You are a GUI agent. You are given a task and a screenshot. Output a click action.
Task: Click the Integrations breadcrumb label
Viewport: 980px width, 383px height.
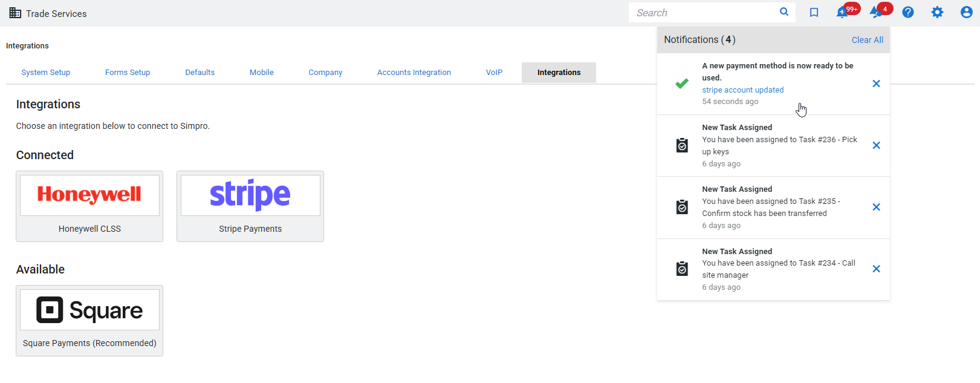pos(27,46)
